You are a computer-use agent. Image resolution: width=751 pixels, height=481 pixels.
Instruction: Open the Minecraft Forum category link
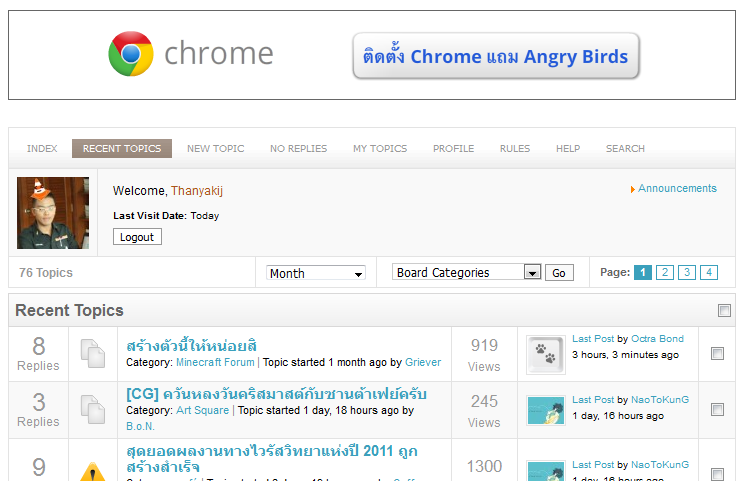pyautogui.click(x=215, y=362)
